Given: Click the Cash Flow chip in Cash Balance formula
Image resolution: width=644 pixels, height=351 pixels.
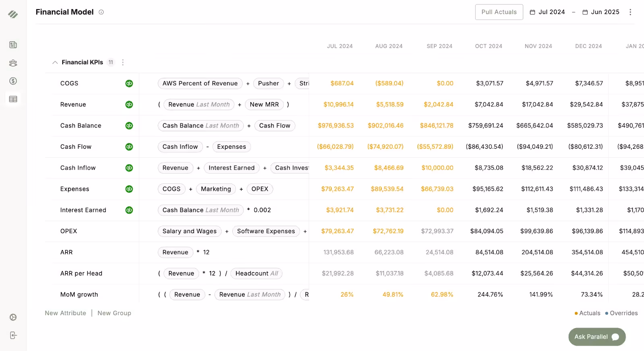Looking at the screenshot, I should click(275, 125).
